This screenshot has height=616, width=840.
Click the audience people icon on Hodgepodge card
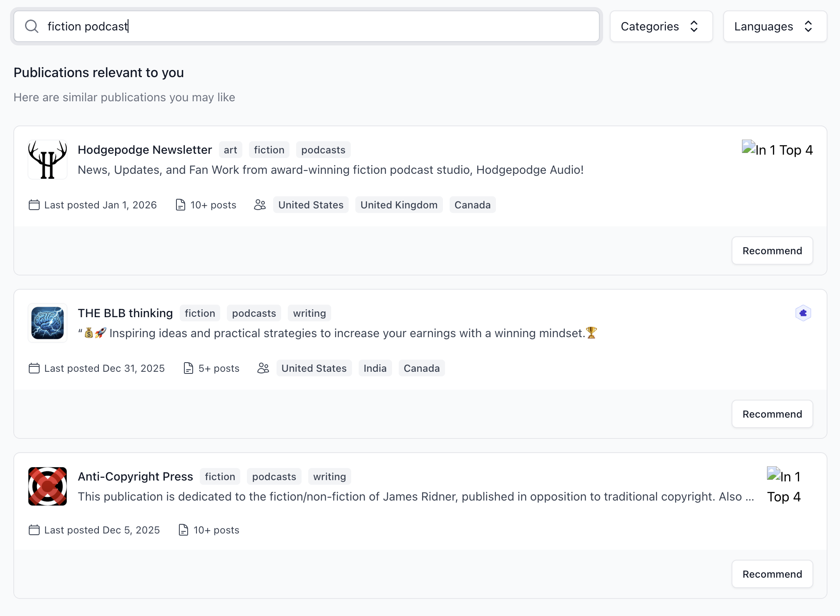point(260,205)
